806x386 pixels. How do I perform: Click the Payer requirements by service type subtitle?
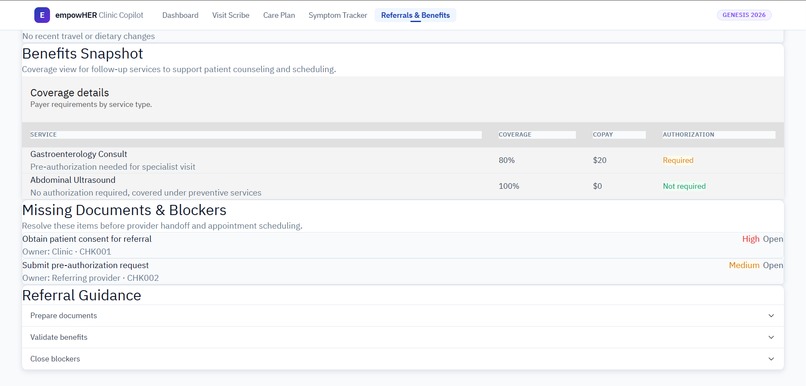91,104
